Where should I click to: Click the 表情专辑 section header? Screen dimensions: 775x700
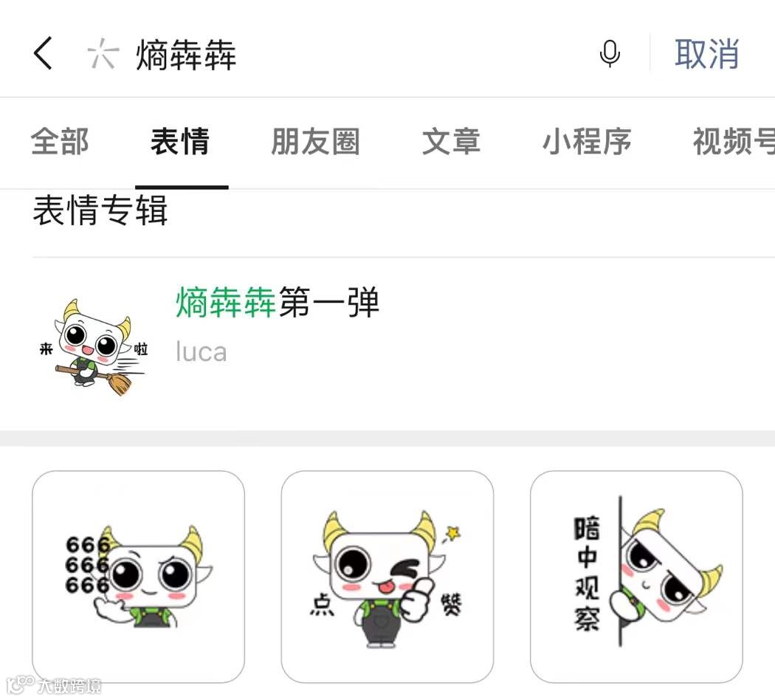point(100,210)
